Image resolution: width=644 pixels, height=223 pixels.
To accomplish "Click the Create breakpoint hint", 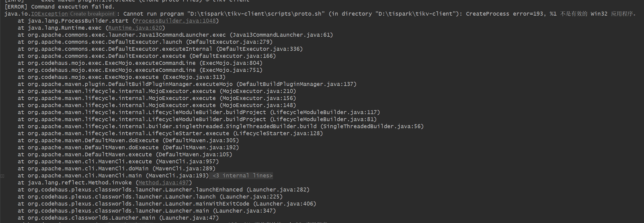I will coord(92,14).
